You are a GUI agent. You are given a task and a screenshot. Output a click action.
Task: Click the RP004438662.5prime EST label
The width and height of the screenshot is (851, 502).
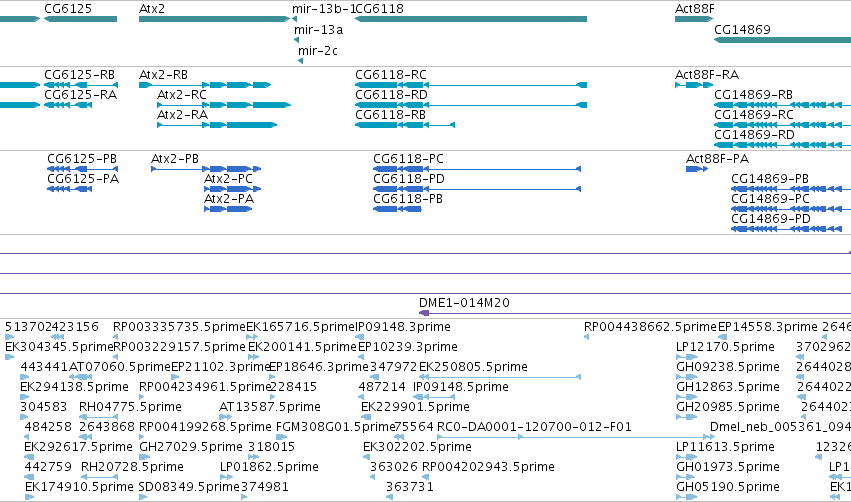(x=650, y=327)
